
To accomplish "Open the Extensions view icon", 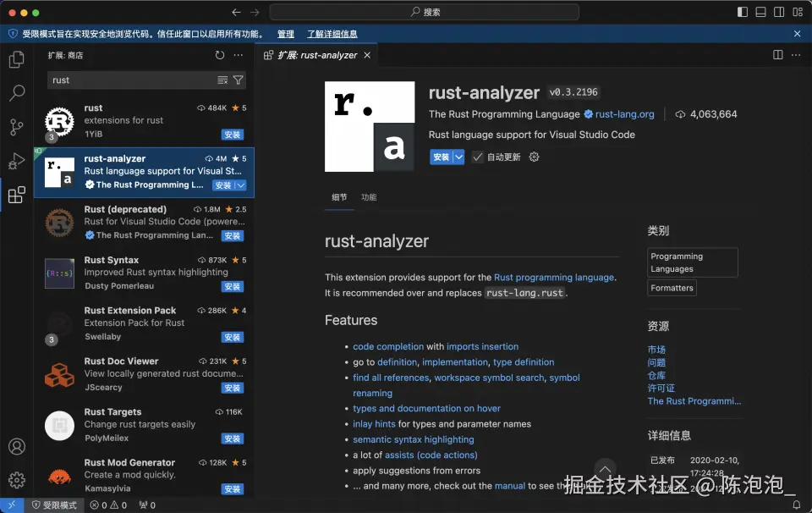I will [x=17, y=195].
